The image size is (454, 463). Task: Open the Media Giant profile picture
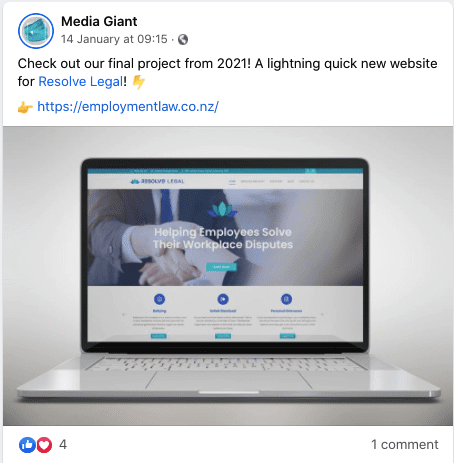36,31
